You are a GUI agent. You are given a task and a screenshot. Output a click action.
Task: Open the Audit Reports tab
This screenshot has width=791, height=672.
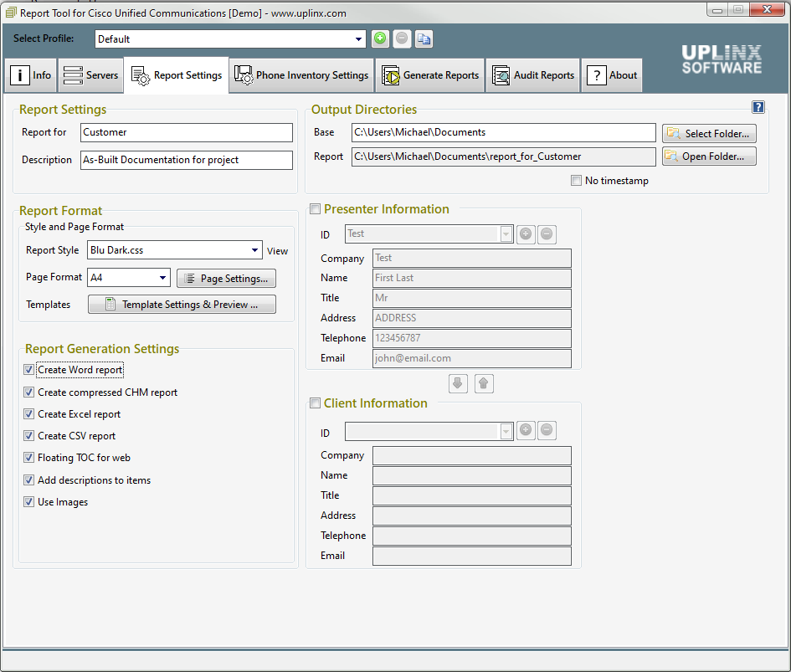[533, 75]
